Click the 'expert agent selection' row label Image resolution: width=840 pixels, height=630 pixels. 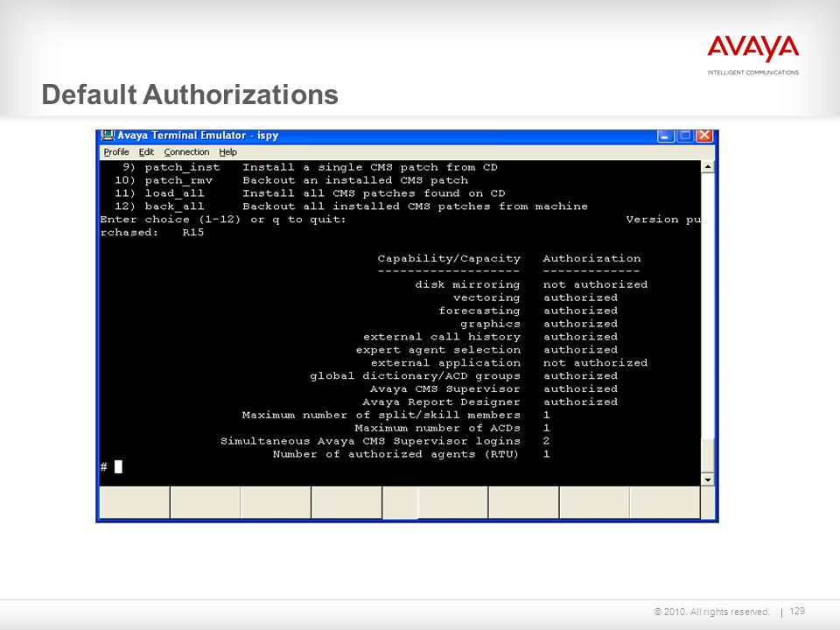[x=438, y=350]
